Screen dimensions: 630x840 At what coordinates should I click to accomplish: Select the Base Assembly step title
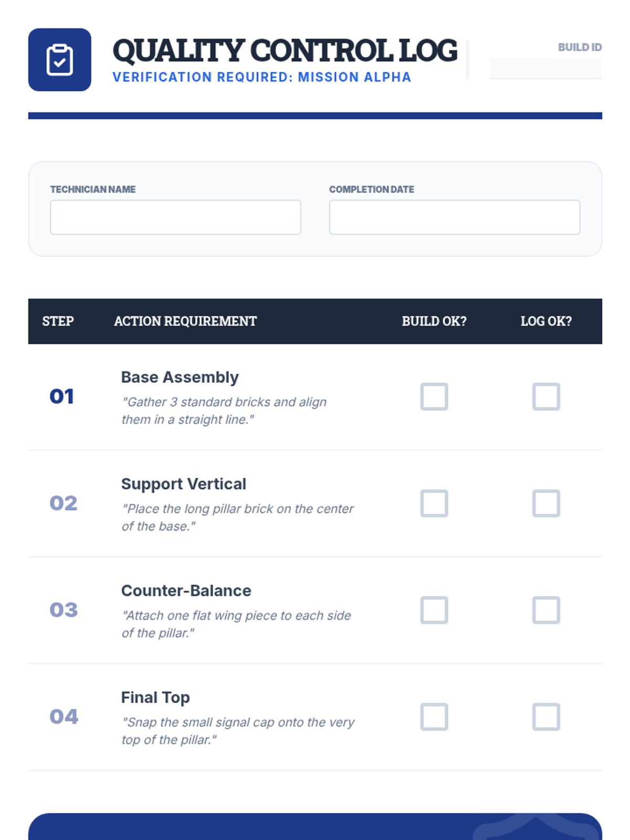pyautogui.click(x=180, y=377)
